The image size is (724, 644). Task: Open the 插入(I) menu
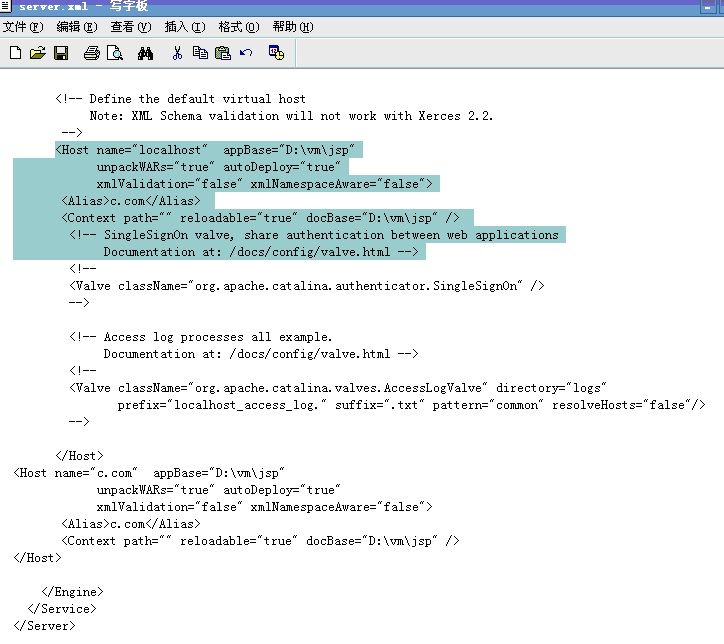(x=185, y=27)
